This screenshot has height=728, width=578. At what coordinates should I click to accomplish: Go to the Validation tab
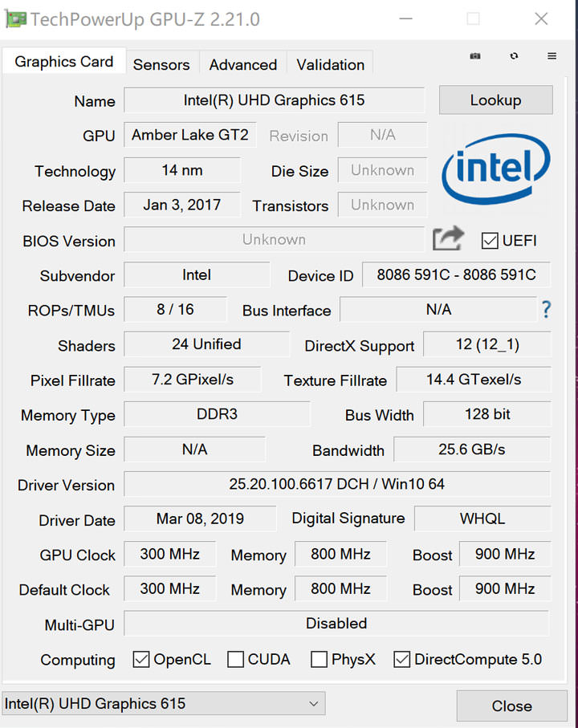(330, 64)
